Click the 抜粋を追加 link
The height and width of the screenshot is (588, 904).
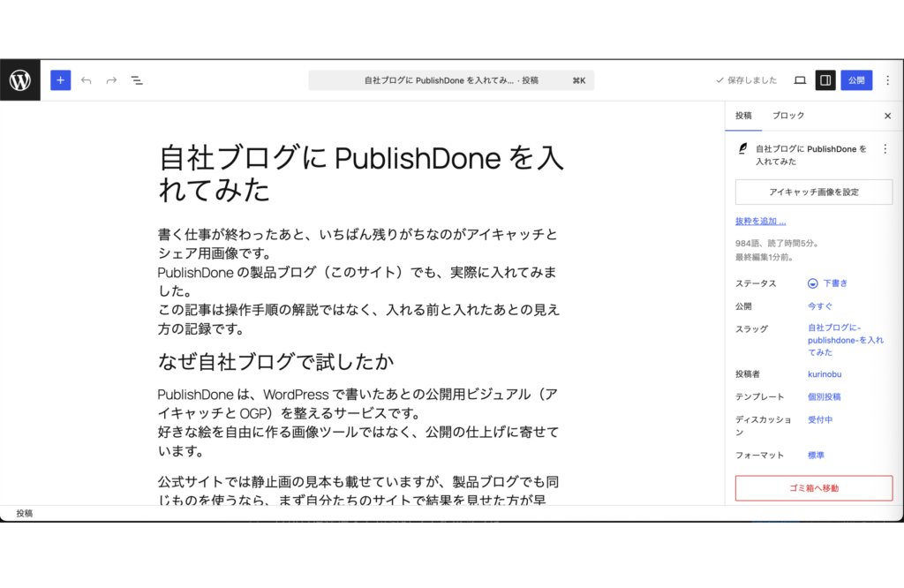[x=760, y=221]
